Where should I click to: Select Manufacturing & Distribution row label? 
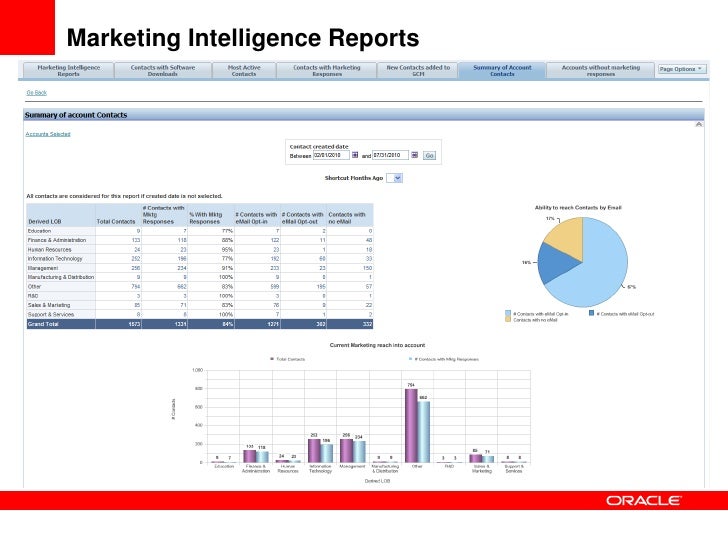click(x=61, y=277)
